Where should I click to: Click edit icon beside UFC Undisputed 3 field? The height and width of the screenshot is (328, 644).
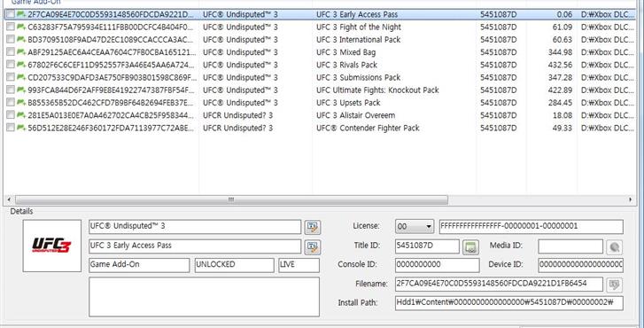click(x=313, y=227)
